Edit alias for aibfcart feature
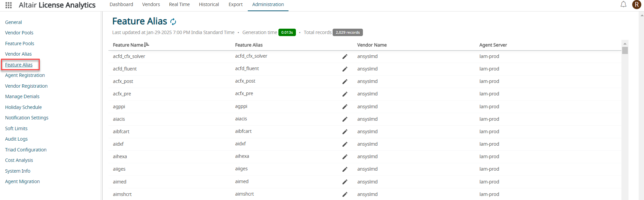The height and width of the screenshot is (200, 644). (x=345, y=132)
